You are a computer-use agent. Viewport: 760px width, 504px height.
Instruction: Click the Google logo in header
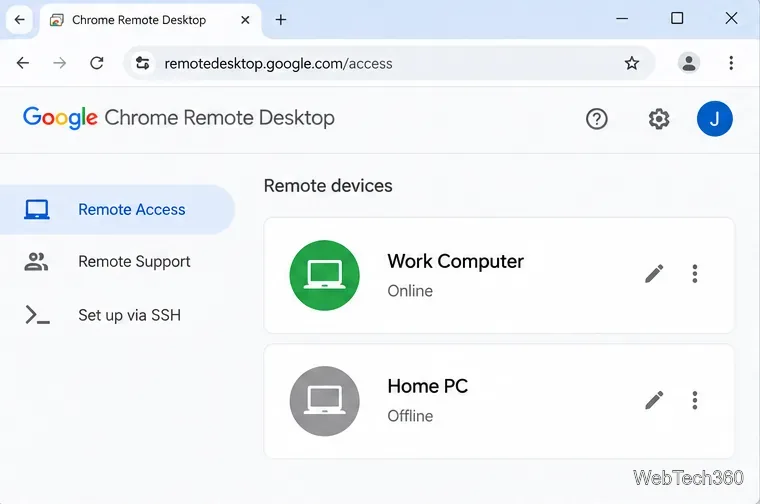pyautogui.click(x=60, y=118)
